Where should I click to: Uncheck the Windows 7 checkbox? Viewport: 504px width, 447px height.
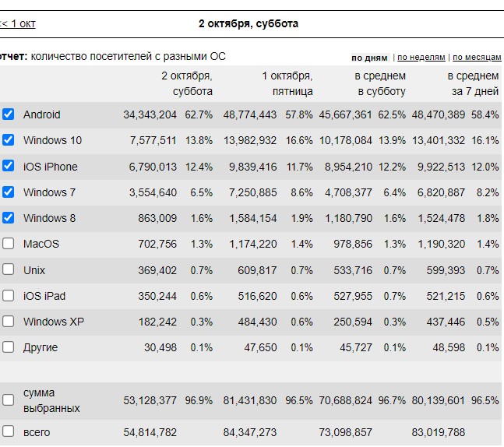pyautogui.click(x=8, y=192)
